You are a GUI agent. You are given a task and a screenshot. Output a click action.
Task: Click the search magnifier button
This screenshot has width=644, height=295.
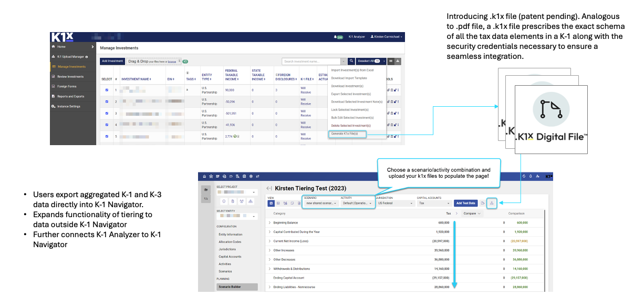351,61
